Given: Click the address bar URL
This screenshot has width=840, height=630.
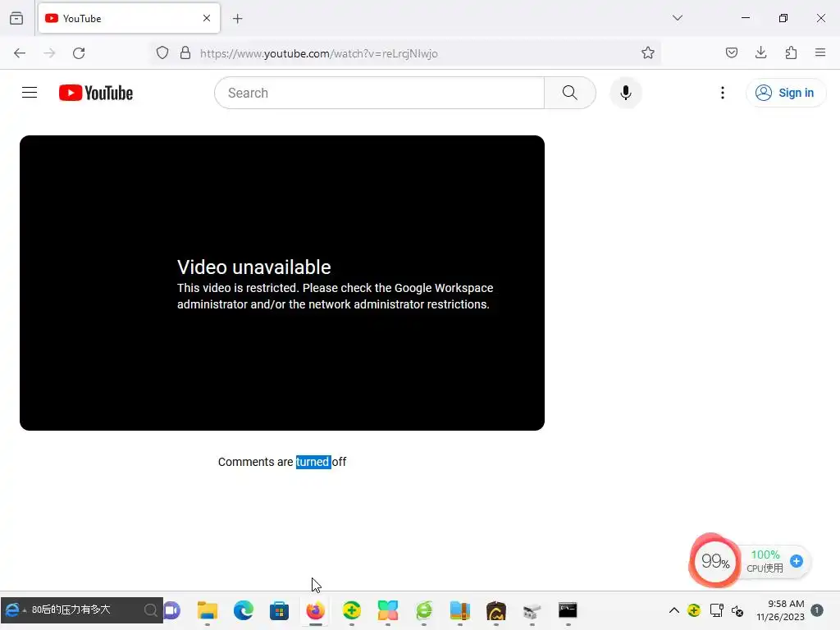Looking at the screenshot, I should point(319,53).
